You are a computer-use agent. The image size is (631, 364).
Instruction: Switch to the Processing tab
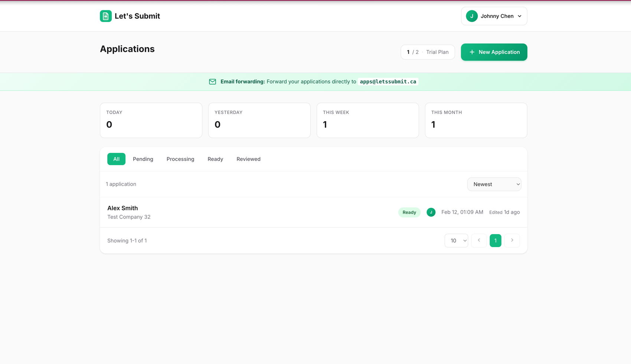point(180,159)
